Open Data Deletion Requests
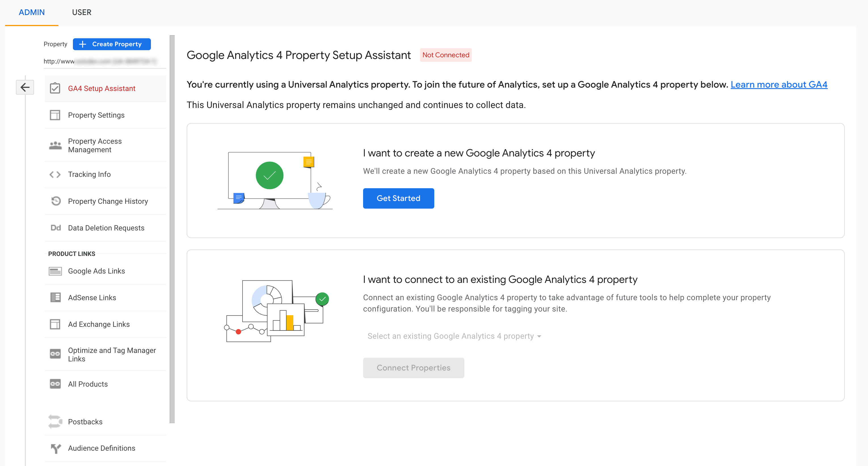 pyautogui.click(x=106, y=228)
